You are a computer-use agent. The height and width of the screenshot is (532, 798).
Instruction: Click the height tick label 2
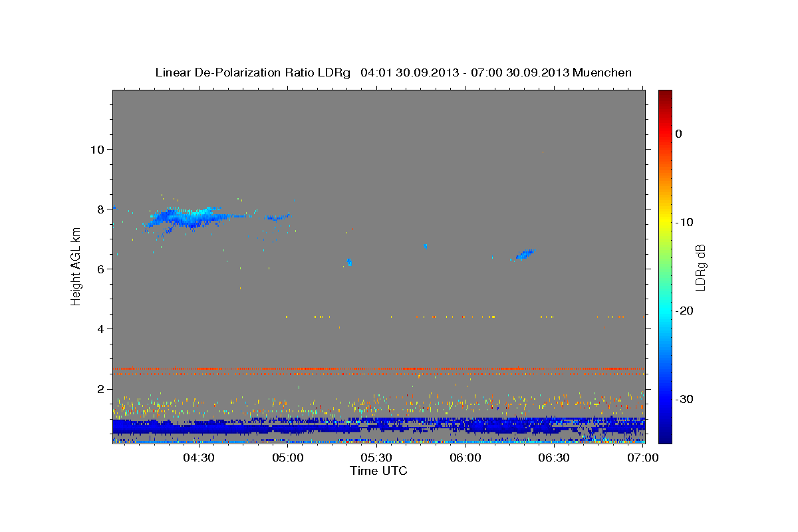tap(100, 388)
